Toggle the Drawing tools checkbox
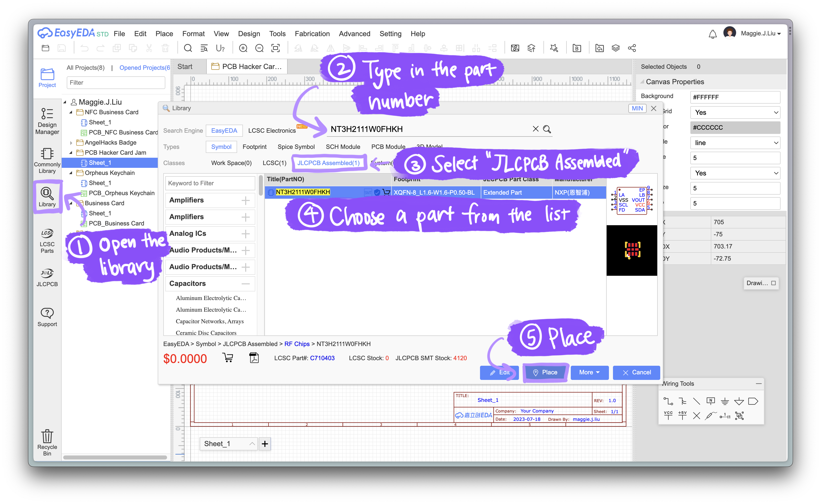821x504 pixels. coord(773,283)
